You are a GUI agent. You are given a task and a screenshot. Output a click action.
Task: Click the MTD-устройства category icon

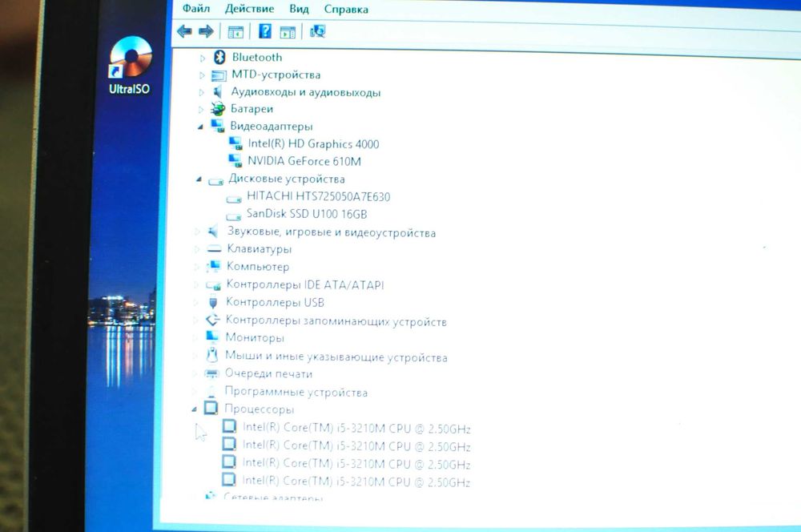(219, 75)
